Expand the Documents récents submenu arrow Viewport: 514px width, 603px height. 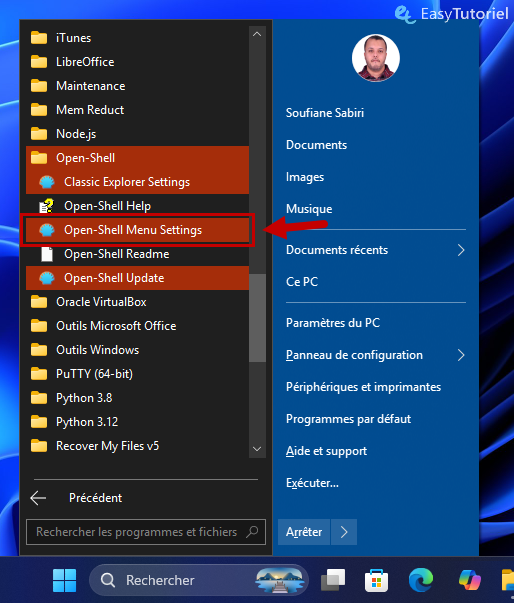pyautogui.click(x=461, y=250)
